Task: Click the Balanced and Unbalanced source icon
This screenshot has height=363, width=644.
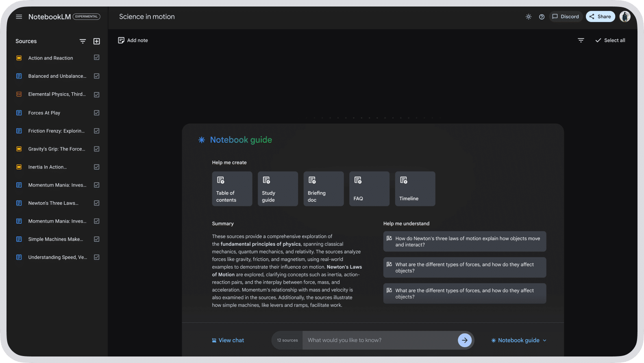Action: (19, 76)
